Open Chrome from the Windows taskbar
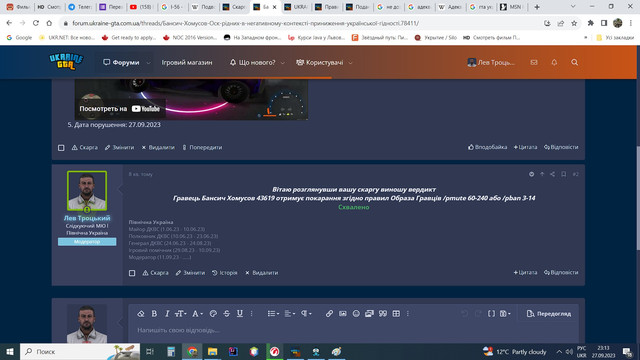640x360 pixels. pyautogui.click(x=192, y=351)
